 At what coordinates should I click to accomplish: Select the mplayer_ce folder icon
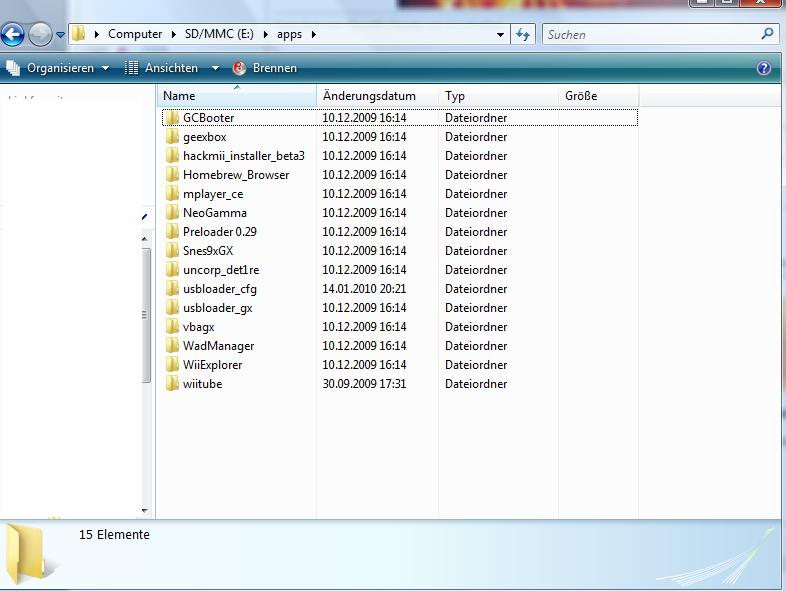172,193
